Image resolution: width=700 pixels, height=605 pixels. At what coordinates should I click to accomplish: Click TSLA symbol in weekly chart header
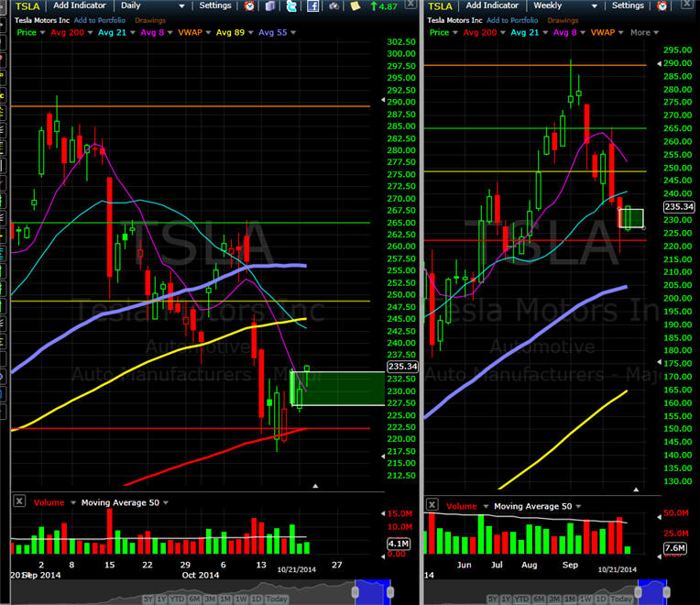tap(440, 6)
